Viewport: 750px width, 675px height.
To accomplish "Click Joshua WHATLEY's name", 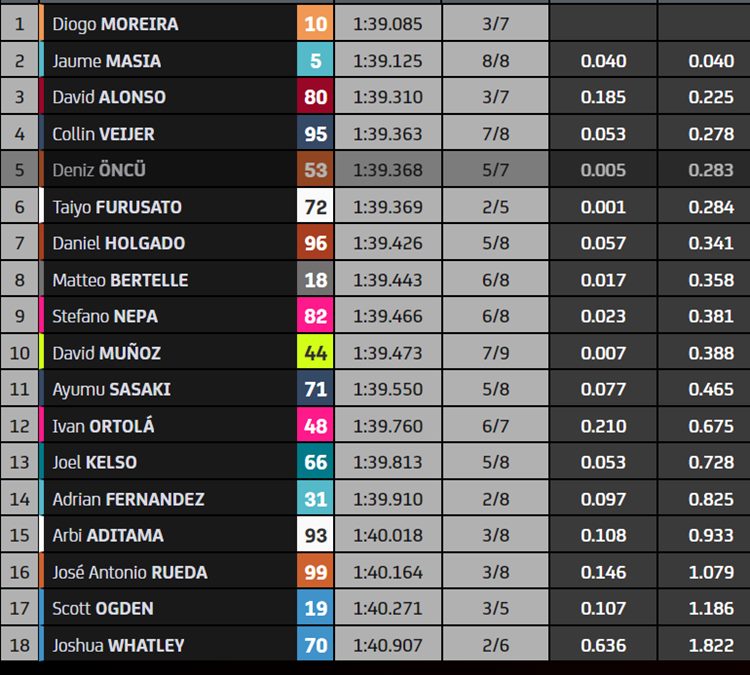I will 118,645.
